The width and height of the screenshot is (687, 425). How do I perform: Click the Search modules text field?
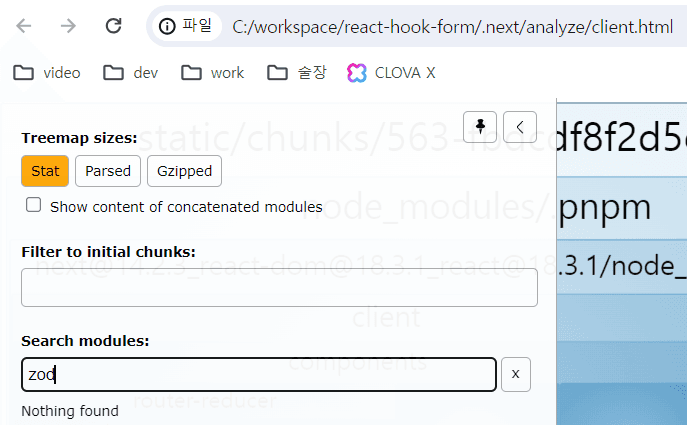coord(258,374)
